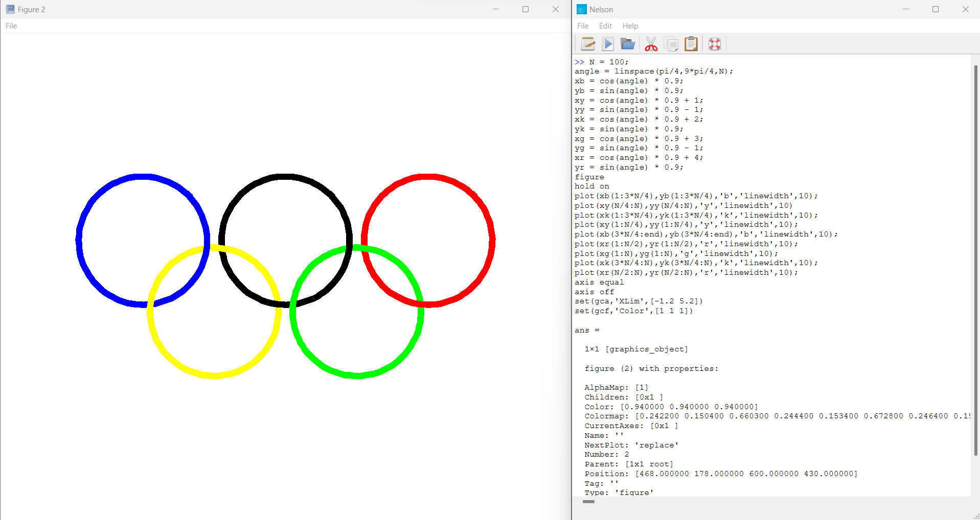980x520 pixels.
Task: Click the 'Colormap:' property line
Action: point(777,416)
